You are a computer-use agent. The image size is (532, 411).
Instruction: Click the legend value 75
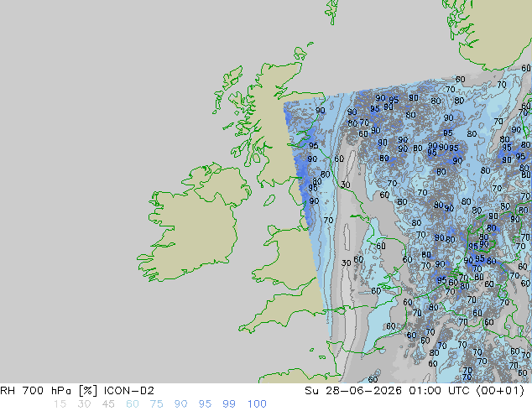(x=156, y=404)
